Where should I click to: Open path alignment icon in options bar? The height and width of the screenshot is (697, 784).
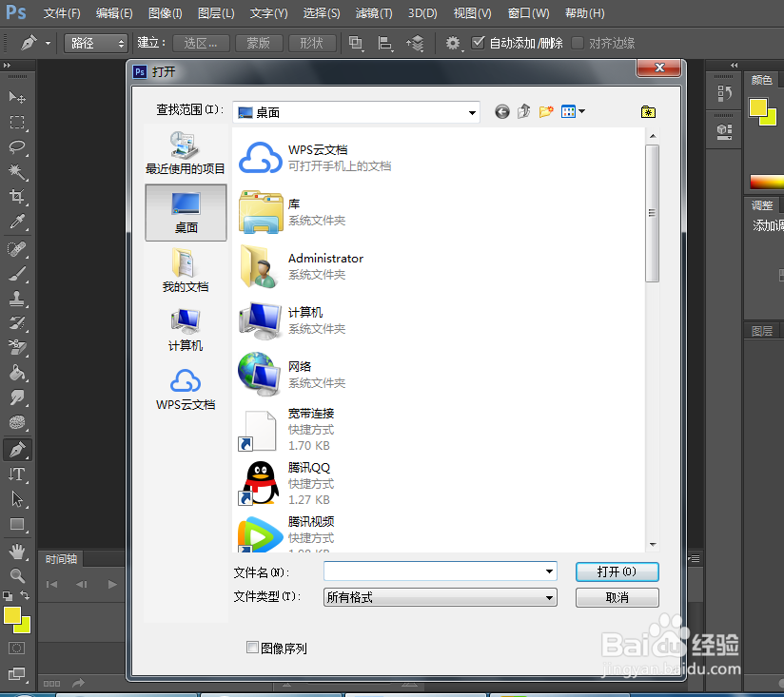pos(385,44)
